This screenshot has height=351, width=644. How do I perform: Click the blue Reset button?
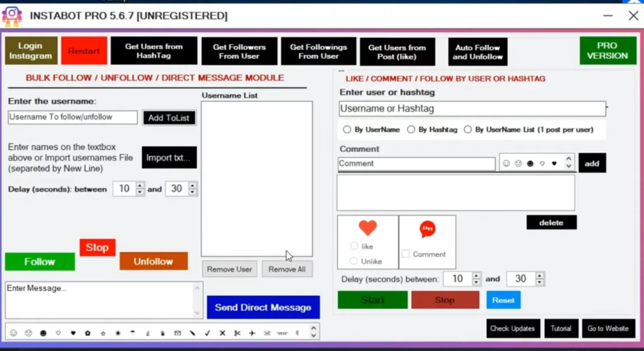(503, 300)
